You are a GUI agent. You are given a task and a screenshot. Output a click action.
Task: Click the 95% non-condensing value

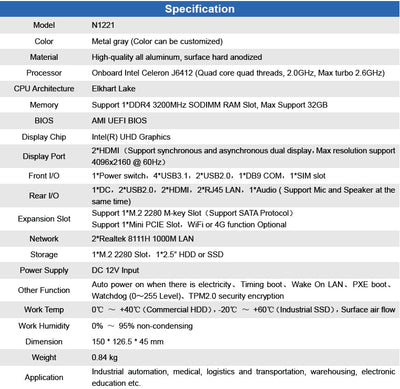tap(142, 326)
